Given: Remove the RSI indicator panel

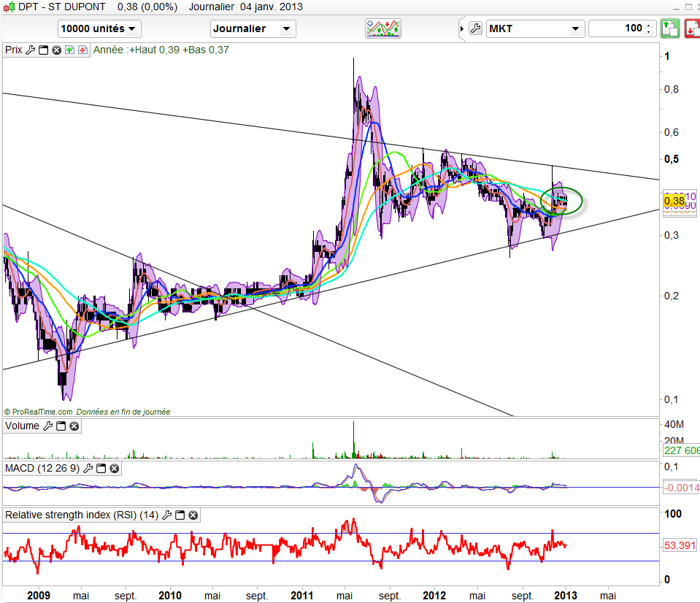Looking at the screenshot, I should (193, 515).
